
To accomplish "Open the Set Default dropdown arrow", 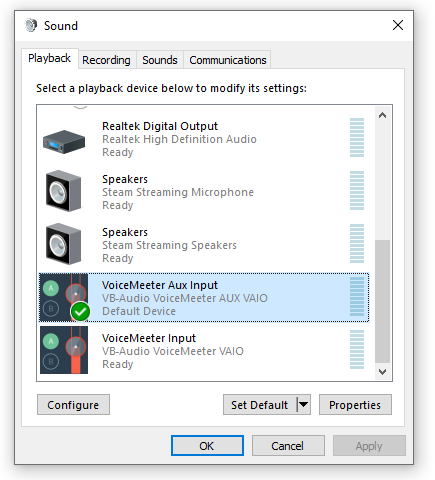I will click(x=303, y=405).
